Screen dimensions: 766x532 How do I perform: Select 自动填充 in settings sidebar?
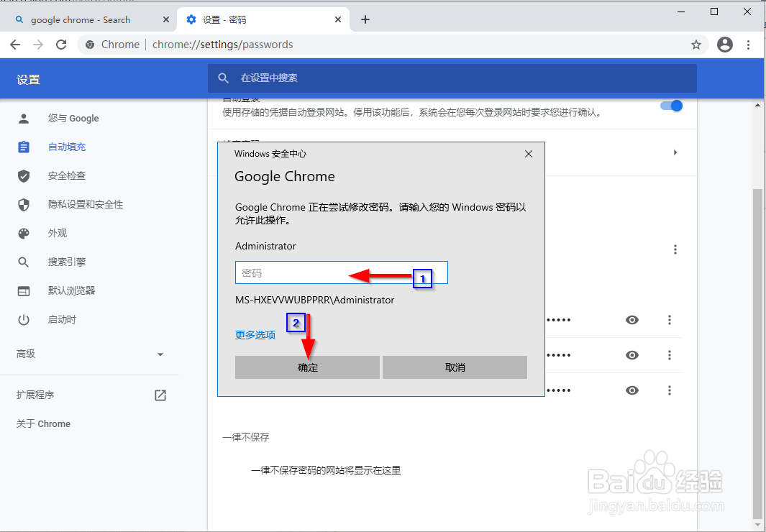click(x=67, y=147)
